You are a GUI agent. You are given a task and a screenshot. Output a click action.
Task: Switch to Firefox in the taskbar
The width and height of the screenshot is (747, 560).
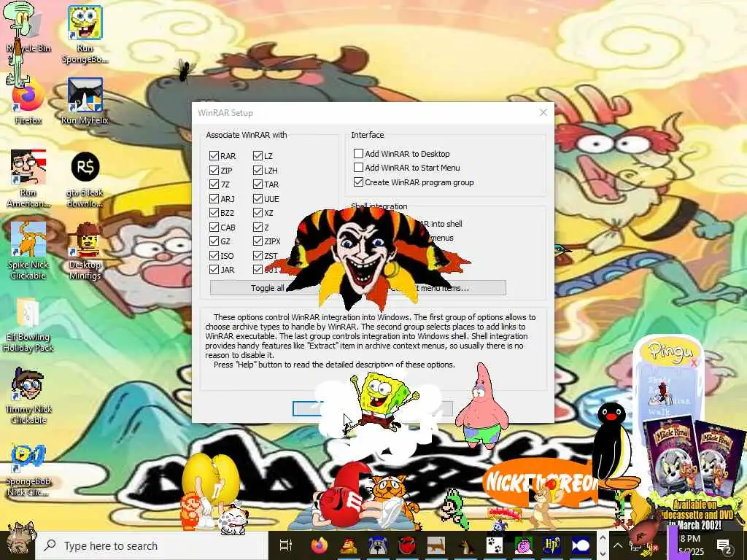coord(320,545)
